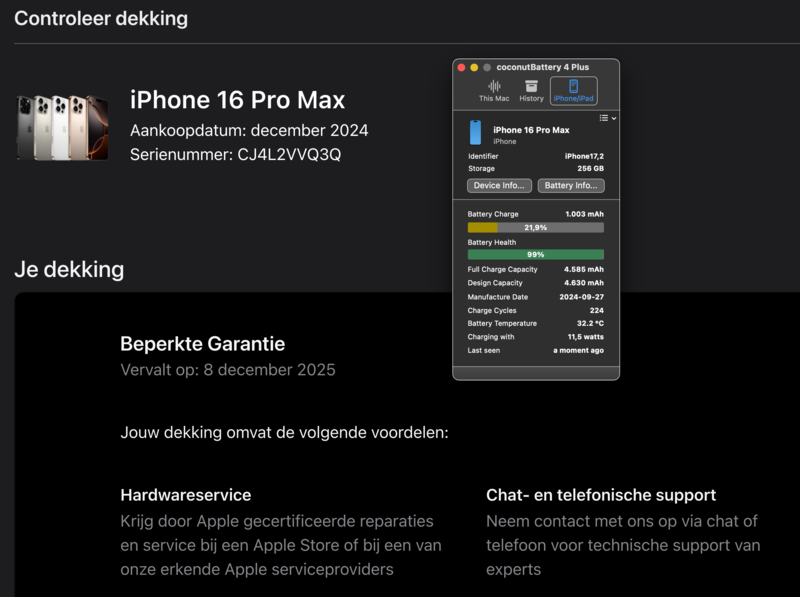This screenshot has width=800, height=597.
Task: Open Battery Info details
Action: pos(571,186)
